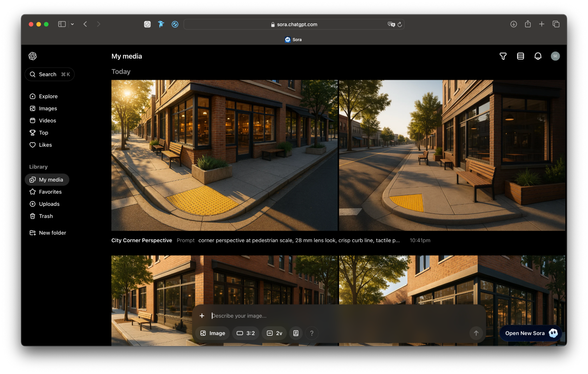This screenshot has height=374, width=588.
Task: Open the first City Corner Perspective thumbnail
Action: 224,155
